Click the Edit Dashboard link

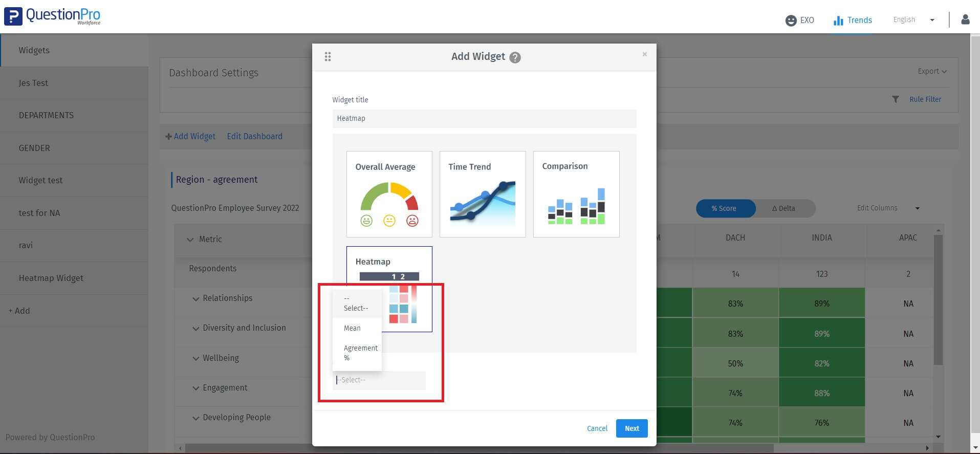(x=255, y=136)
